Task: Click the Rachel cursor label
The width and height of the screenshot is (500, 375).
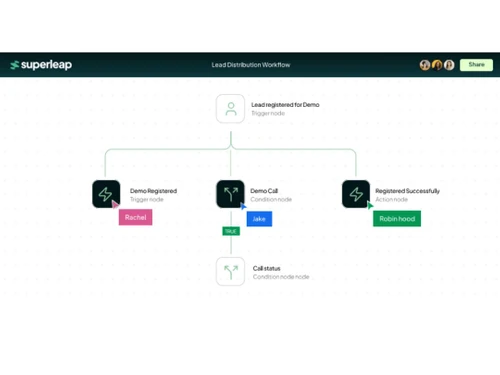Action: (135, 217)
